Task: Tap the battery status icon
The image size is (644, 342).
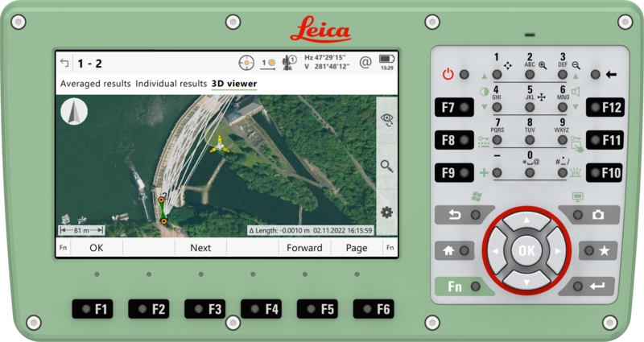Action: (386, 60)
